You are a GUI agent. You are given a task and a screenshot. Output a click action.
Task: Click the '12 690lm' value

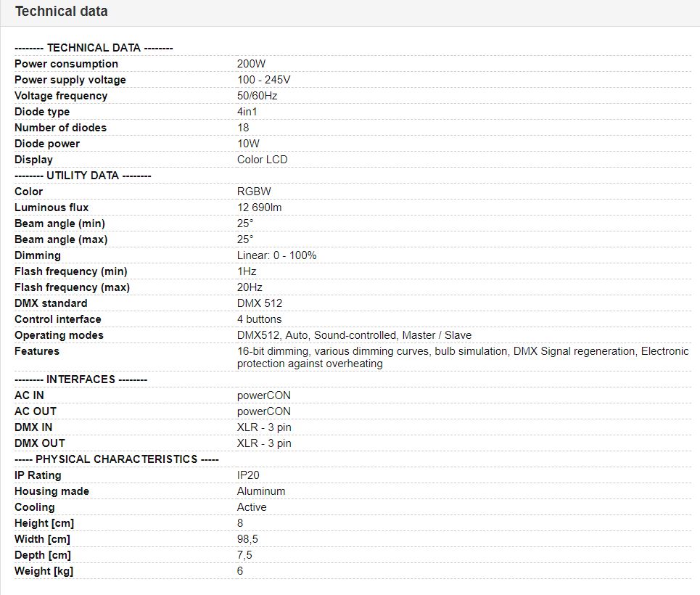(x=260, y=208)
